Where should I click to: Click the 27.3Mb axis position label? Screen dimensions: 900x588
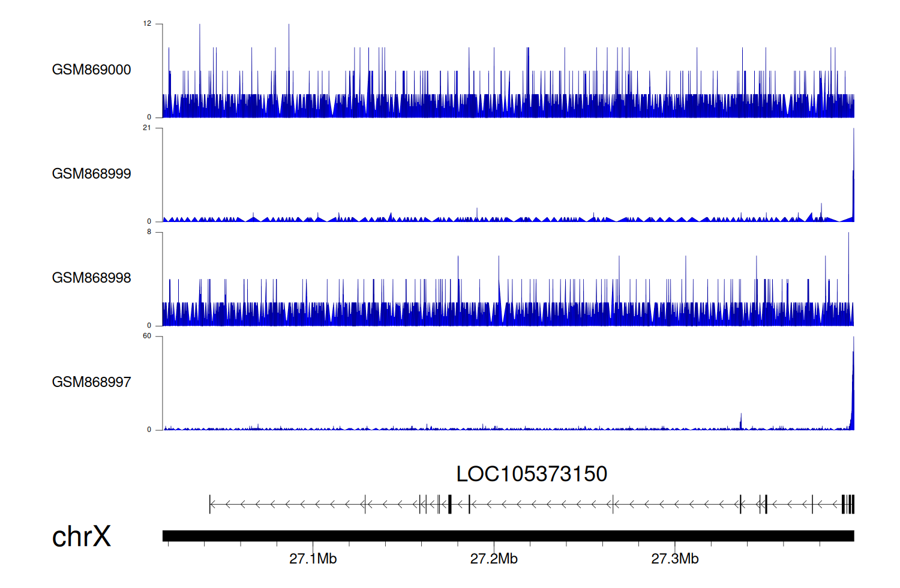(x=674, y=559)
